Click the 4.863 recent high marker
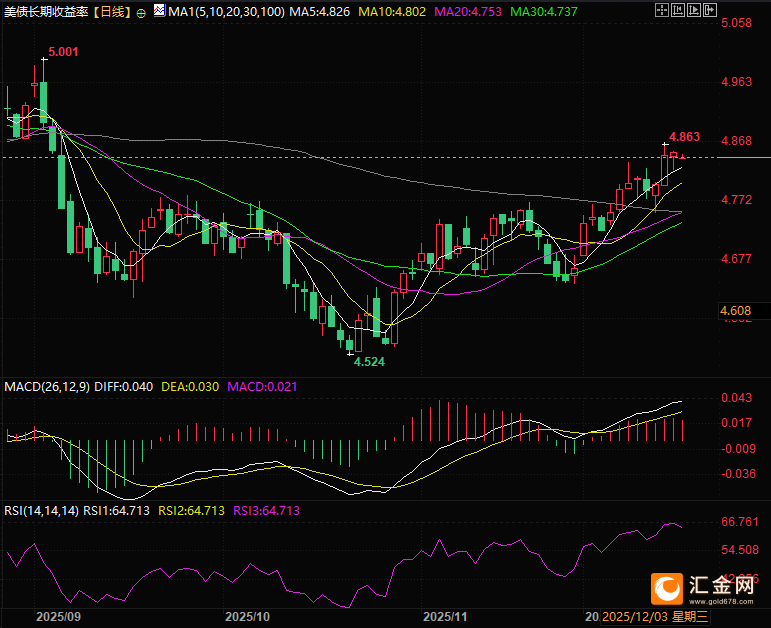The width and height of the screenshot is (771, 628). 684,137
